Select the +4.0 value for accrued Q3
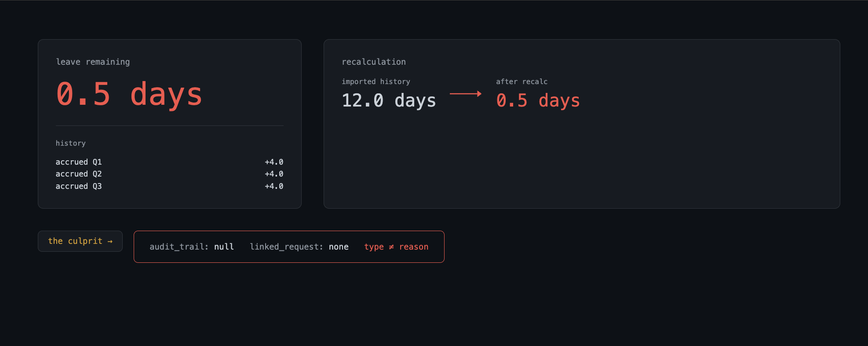The height and width of the screenshot is (346, 868). tap(274, 186)
